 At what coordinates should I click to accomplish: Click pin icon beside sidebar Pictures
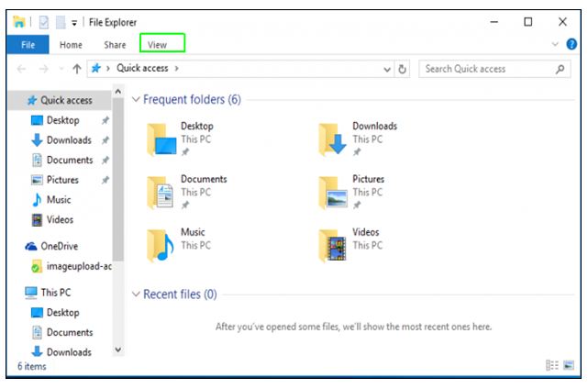[x=105, y=180]
